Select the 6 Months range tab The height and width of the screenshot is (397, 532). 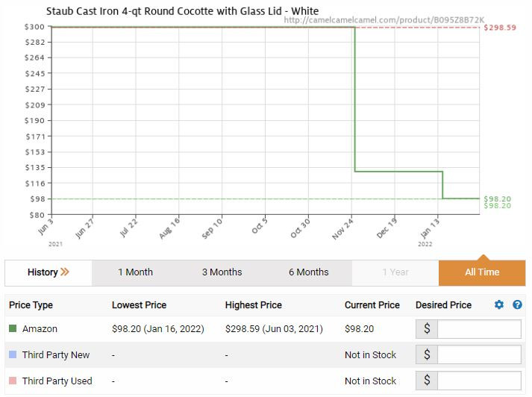click(x=309, y=272)
